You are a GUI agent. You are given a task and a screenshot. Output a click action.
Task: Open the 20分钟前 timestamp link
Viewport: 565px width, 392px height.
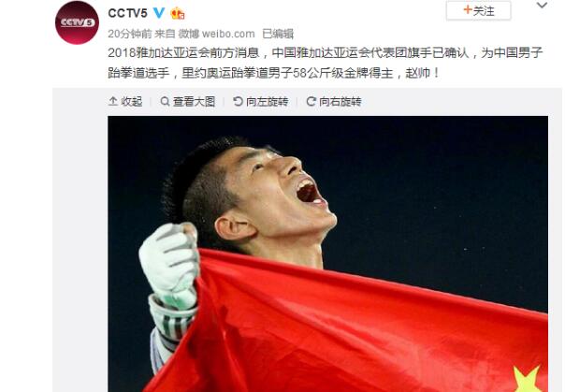point(130,34)
